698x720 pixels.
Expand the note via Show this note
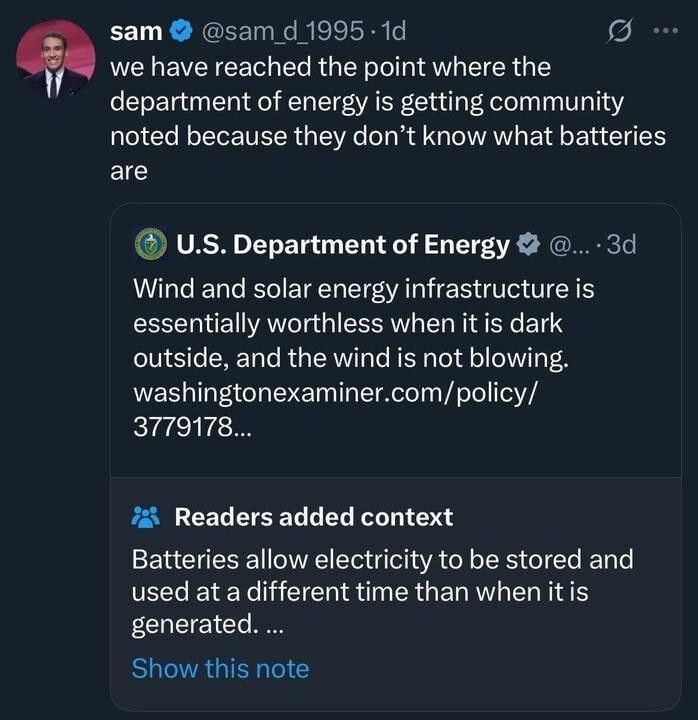pyautogui.click(x=220, y=668)
